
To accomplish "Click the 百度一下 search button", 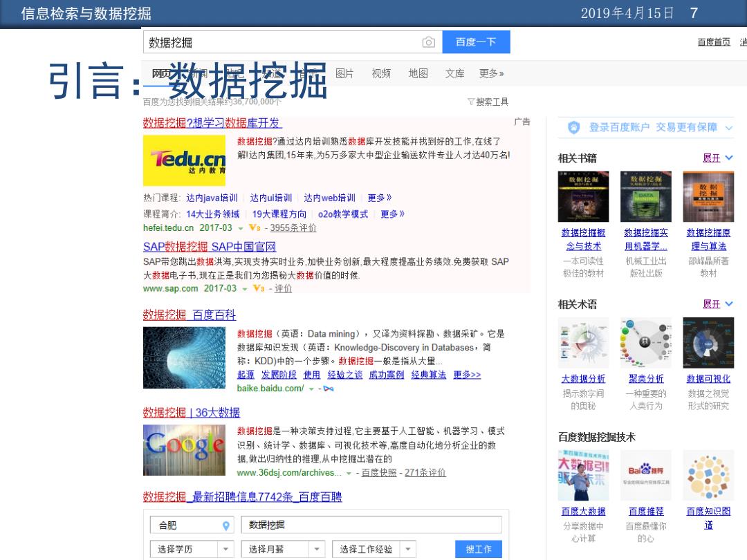I will (x=477, y=42).
